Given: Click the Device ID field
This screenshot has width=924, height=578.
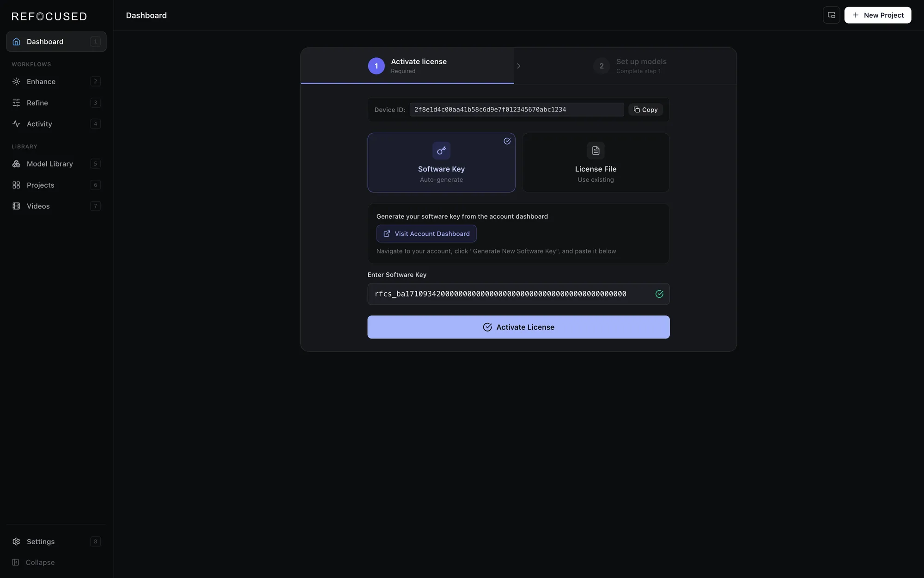Looking at the screenshot, I should [517, 110].
